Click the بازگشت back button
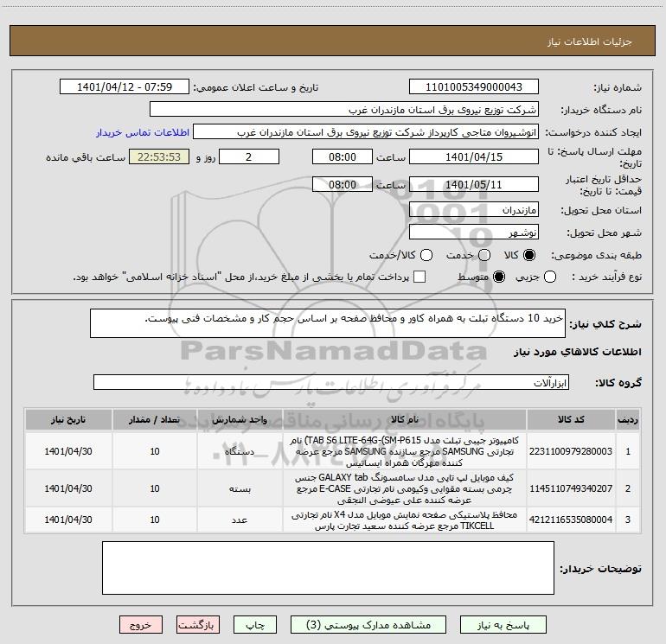Screen dimensions: 666x644 [x=198, y=625]
